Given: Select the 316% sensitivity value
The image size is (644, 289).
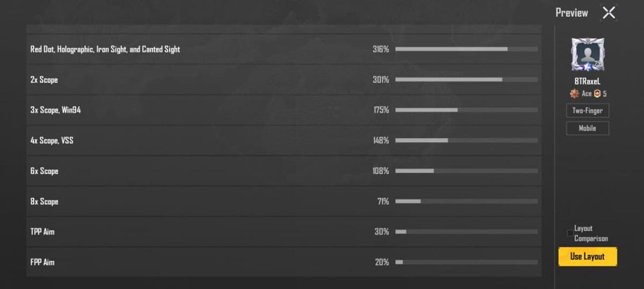Looking at the screenshot, I should [x=380, y=49].
